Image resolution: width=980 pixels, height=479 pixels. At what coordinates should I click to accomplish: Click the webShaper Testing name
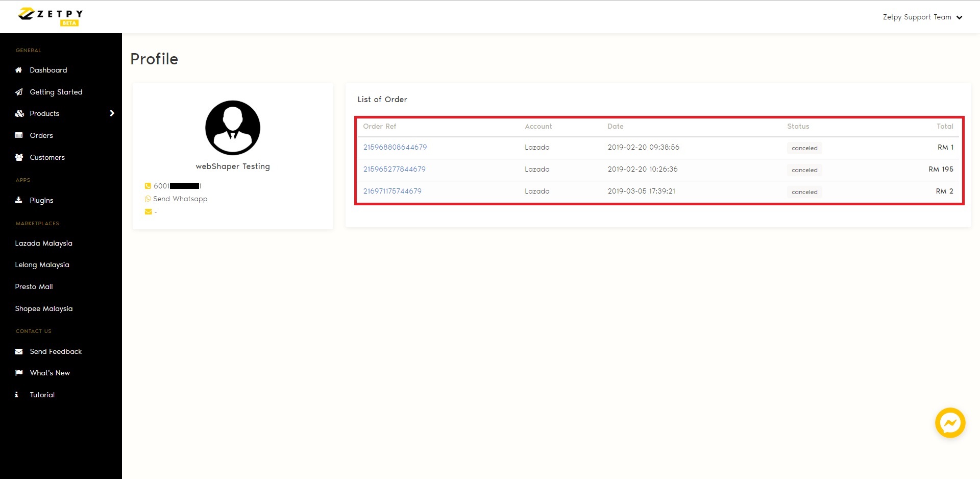pyautogui.click(x=233, y=166)
